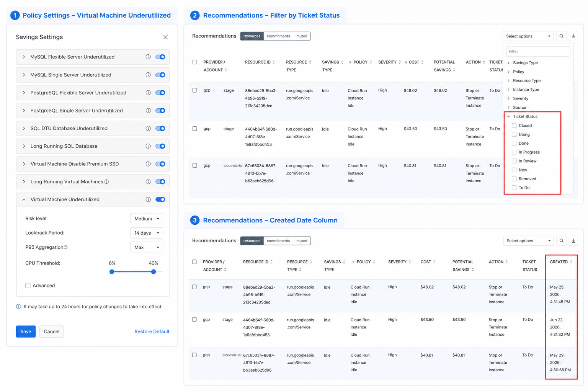Click info icon for MySQL Flexible Server Underutilized
Screen dimensions: 588x392
(x=148, y=57)
